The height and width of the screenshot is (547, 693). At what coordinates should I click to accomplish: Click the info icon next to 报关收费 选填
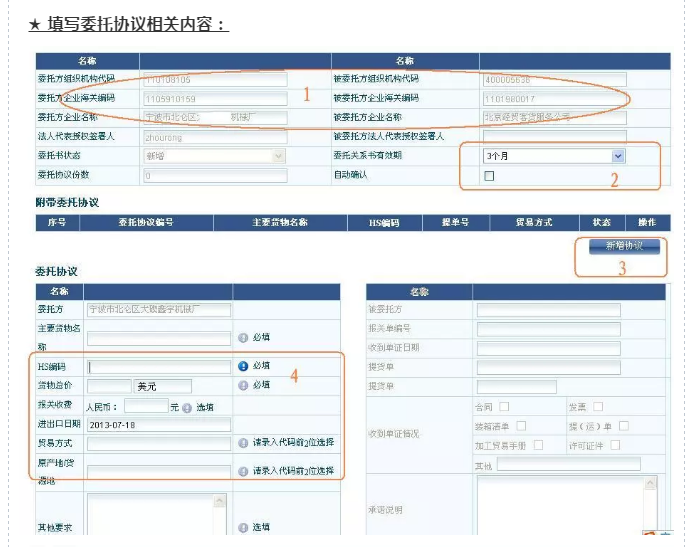[187, 407]
